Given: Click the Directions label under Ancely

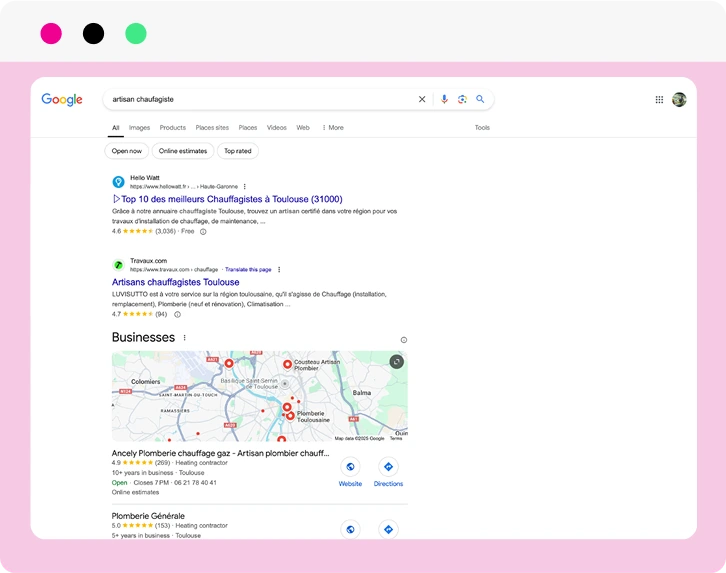Looking at the screenshot, I should coord(388,484).
